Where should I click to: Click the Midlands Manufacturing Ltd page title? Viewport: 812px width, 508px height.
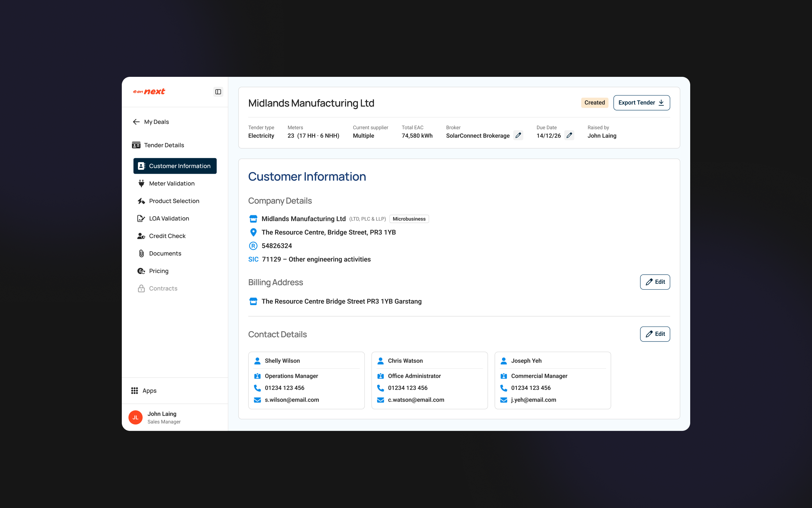(x=311, y=103)
